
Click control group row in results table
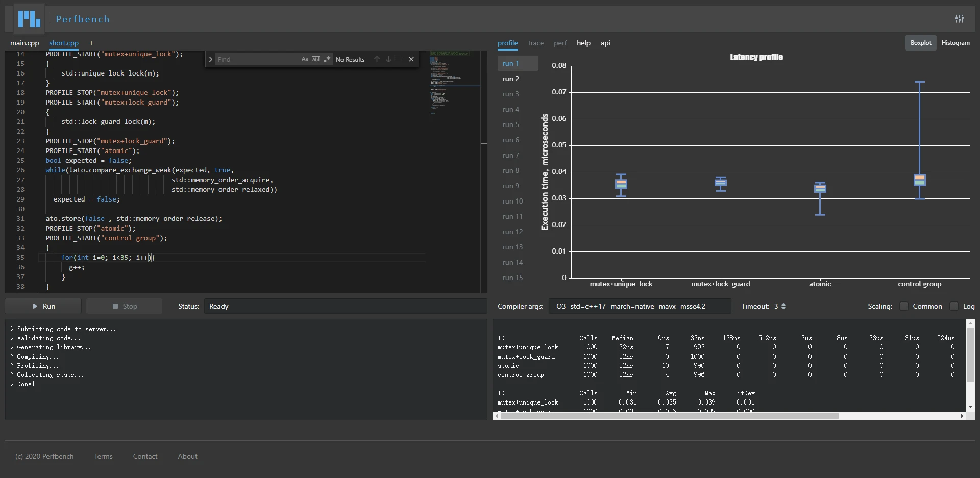[726, 375]
